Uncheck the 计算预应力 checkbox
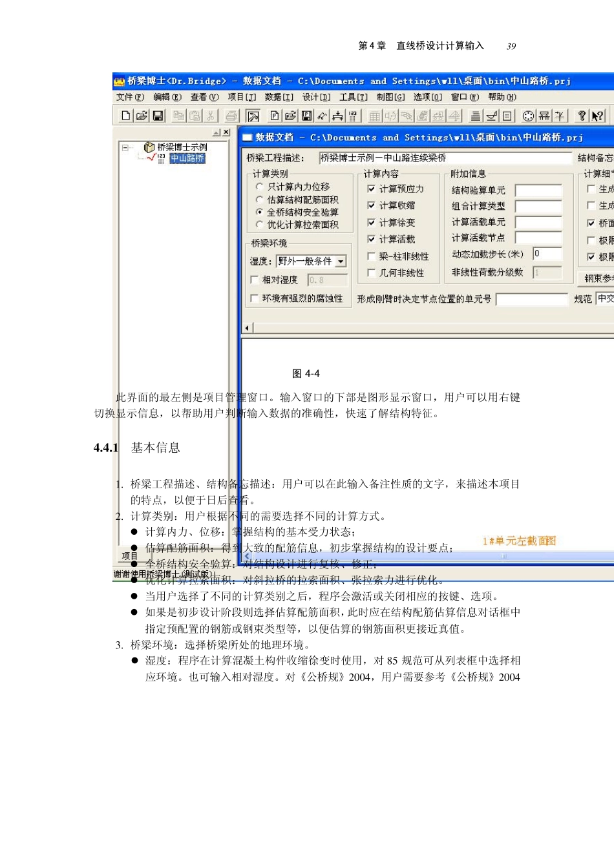The width and height of the screenshot is (614, 868). (371, 189)
